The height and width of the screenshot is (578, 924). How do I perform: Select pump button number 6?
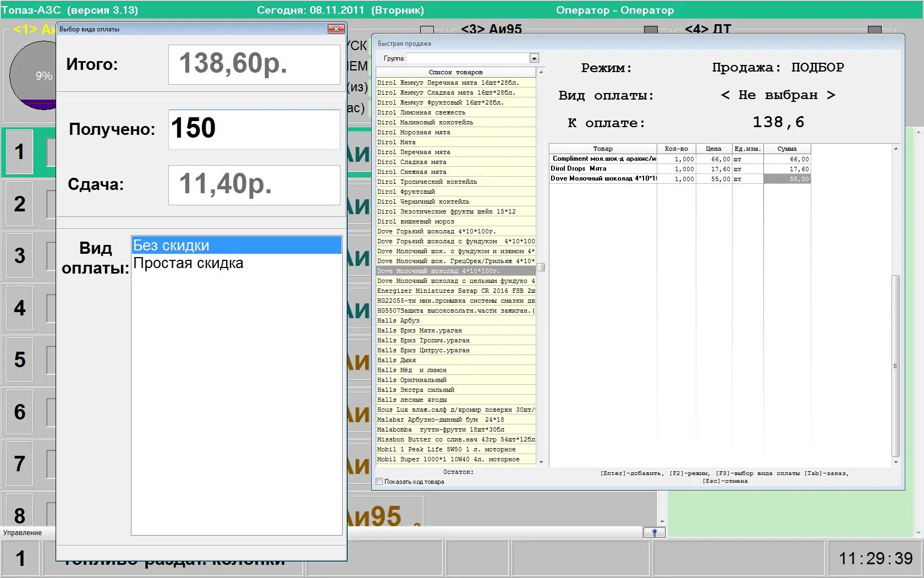20,412
